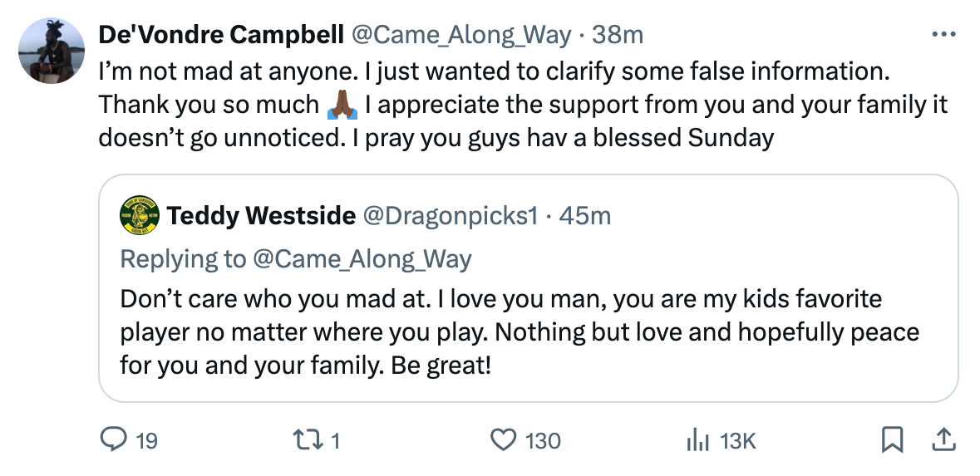Click the Replying to @Came_Along_Way line
Image resolution: width=980 pixels, height=476 pixels.
pos(296,259)
